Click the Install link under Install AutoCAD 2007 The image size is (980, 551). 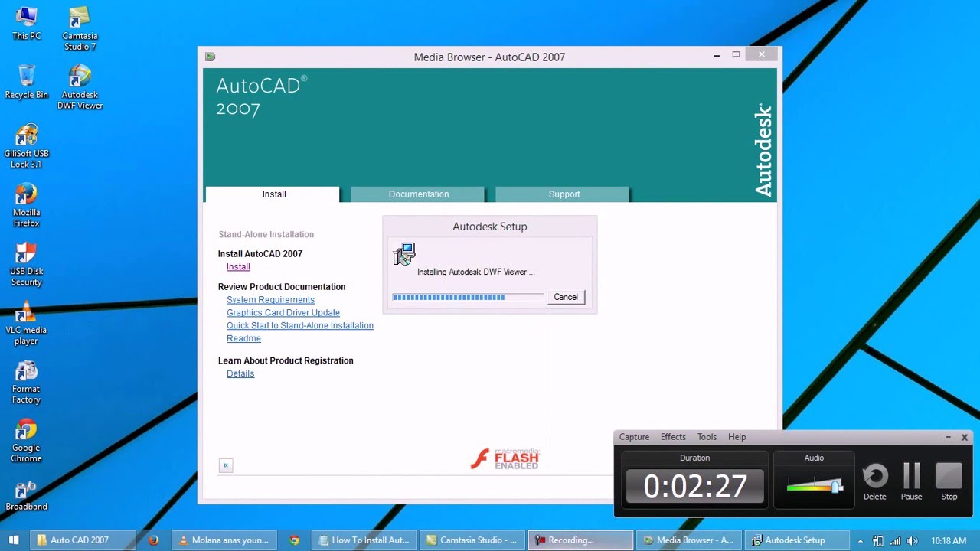click(x=238, y=267)
